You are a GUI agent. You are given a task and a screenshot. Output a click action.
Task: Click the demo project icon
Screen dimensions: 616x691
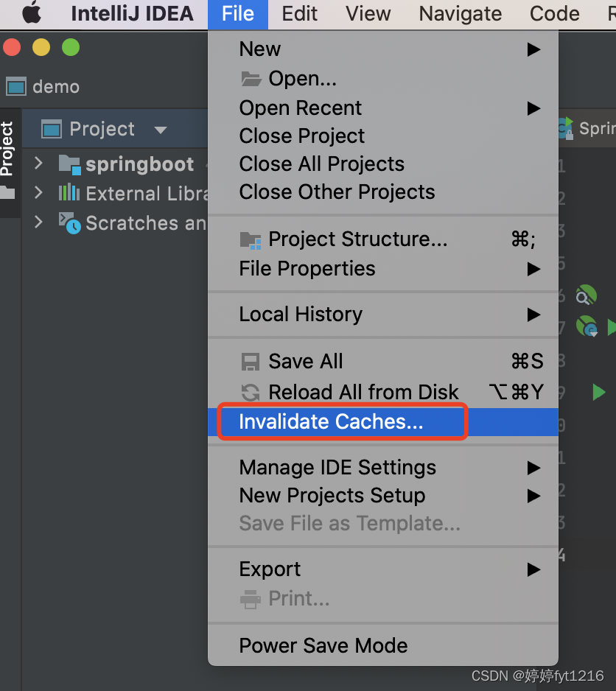pos(16,87)
